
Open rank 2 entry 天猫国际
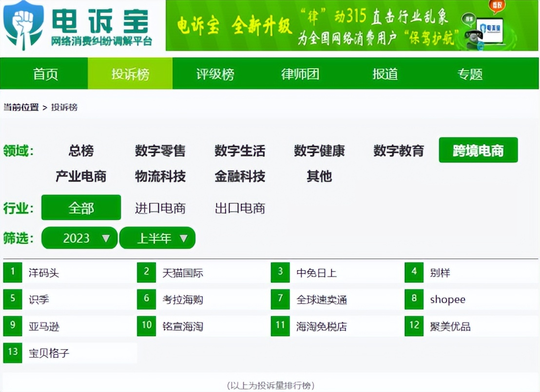click(x=183, y=273)
